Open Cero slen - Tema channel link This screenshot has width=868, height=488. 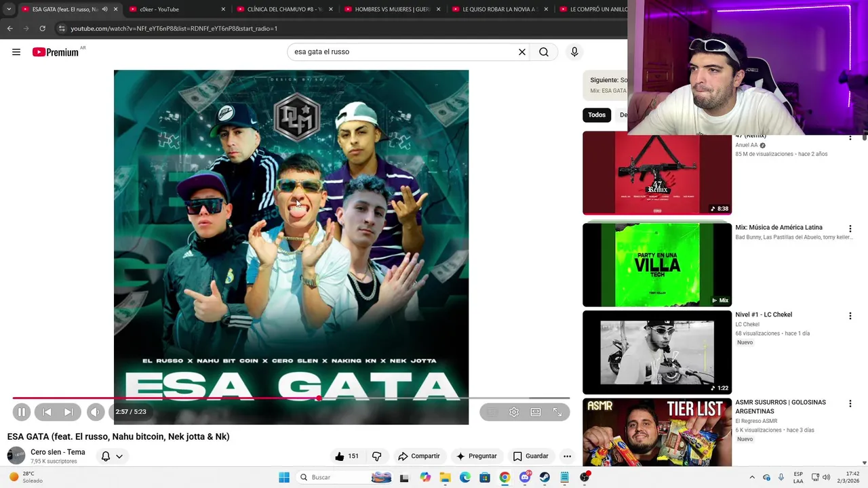pyautogui.click(x=58, y=452)
